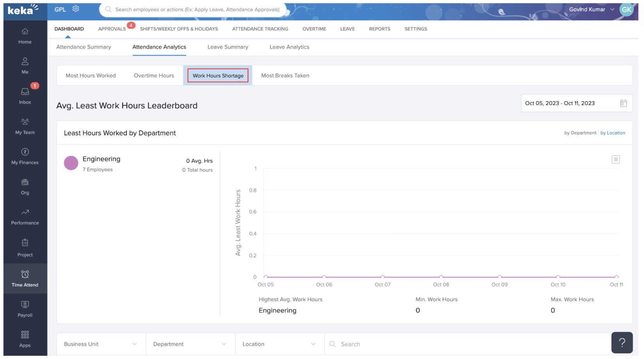The height and width of the screenshot is (359, 644).
Task: Open the chart menu hamburger icon
Action: coord(615,160)
